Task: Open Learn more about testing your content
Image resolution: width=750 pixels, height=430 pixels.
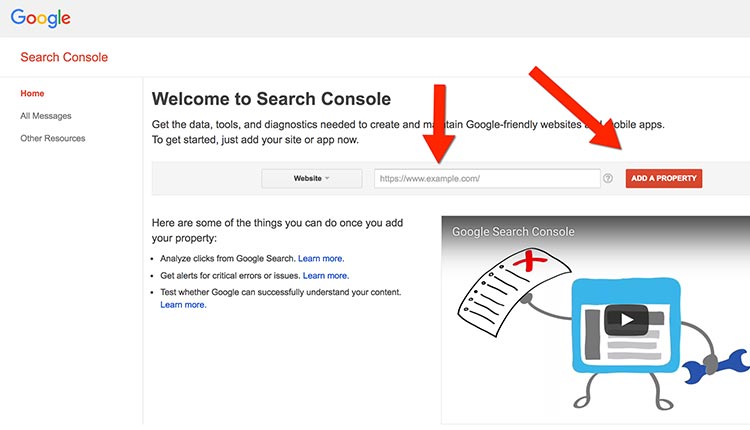Action: tap(183, 304)
